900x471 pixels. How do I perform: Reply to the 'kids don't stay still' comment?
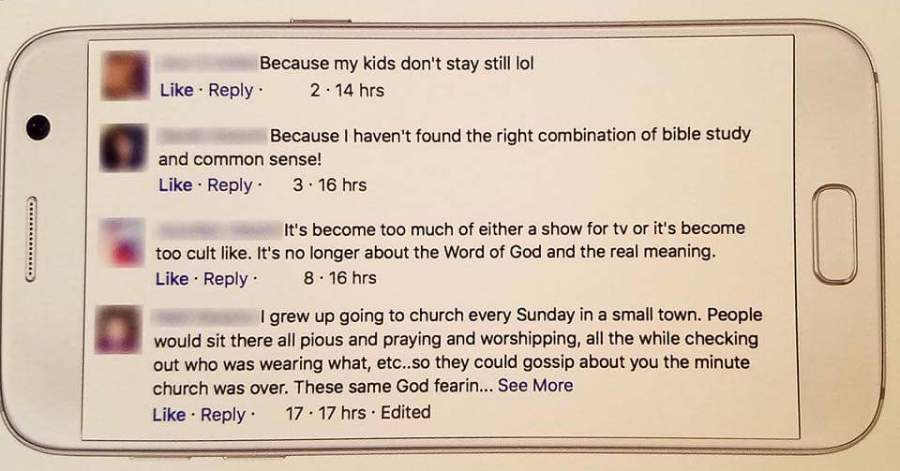231,90
